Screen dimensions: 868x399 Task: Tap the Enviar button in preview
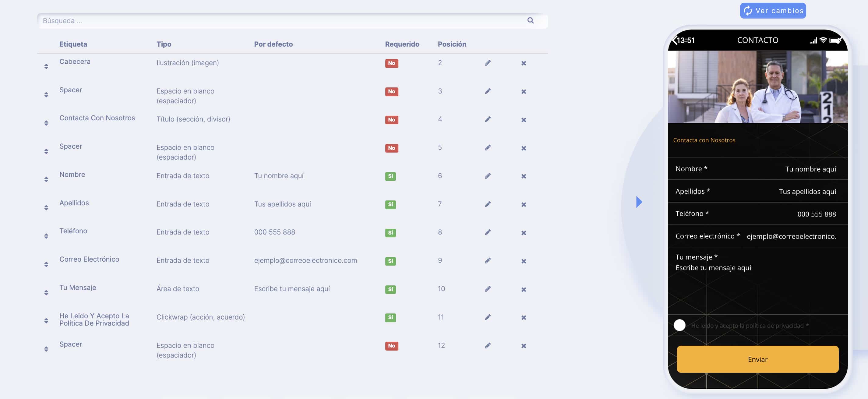coord(757,359)
